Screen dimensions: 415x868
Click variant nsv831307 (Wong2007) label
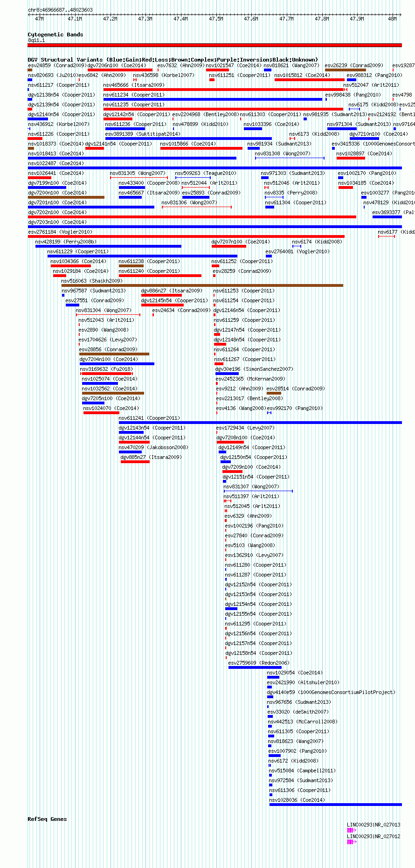click(252, 486)
